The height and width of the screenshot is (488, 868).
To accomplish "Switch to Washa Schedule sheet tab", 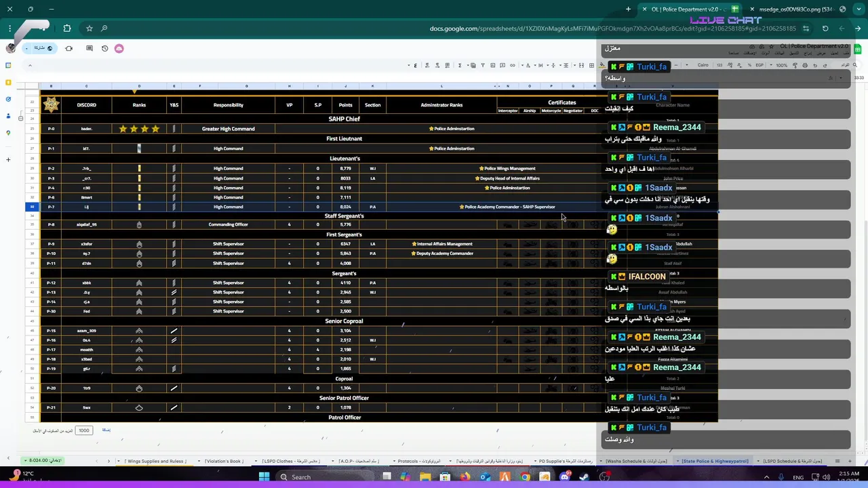I will point(635,461).
